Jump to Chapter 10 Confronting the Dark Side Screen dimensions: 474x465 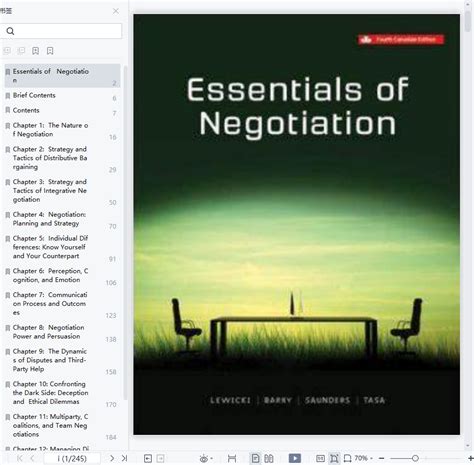[x=50, y=393]
